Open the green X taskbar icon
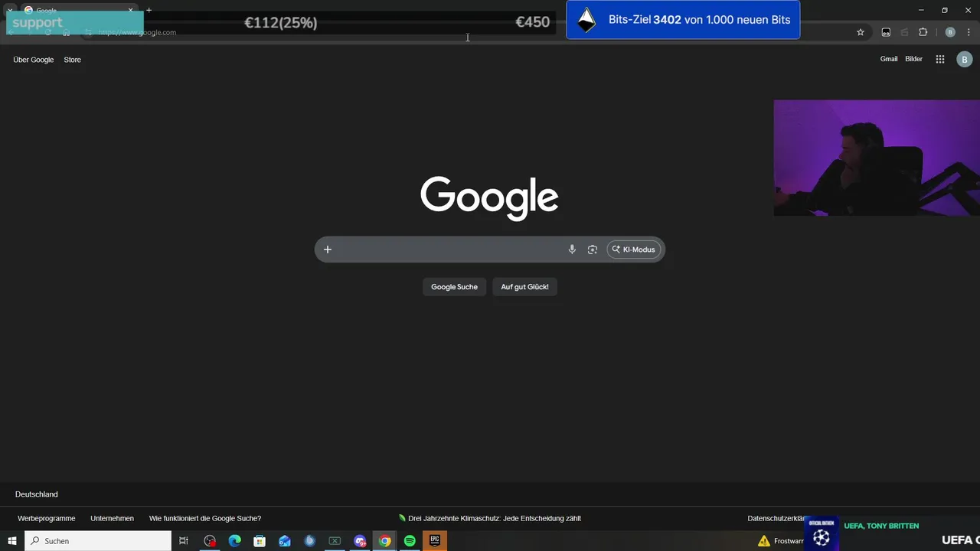 point(335,541)
